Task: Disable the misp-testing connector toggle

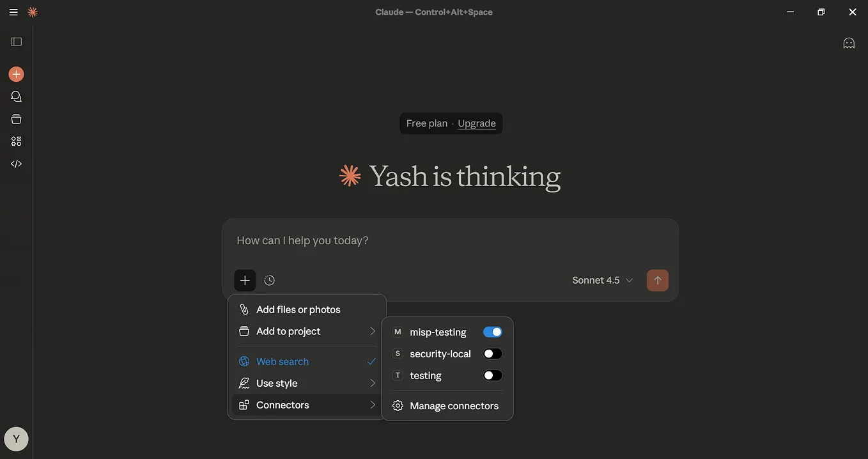Action: [x=493, y=332]
